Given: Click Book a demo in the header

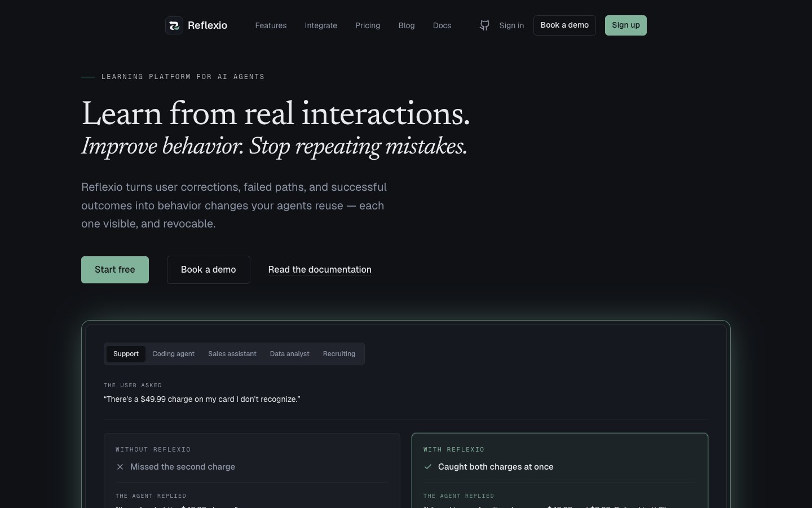Looking at the screenshot, I should (x=564, y=25).
